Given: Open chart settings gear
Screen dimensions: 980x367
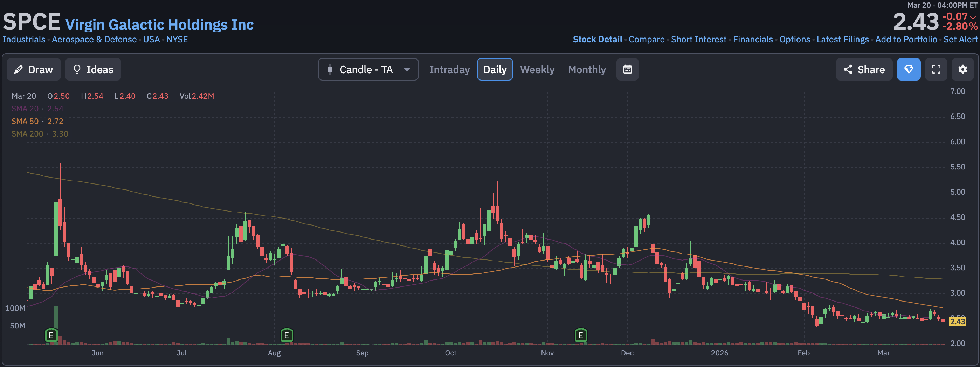Looking at the screenshot, I should pyautogui.click(x=962, y=70).
